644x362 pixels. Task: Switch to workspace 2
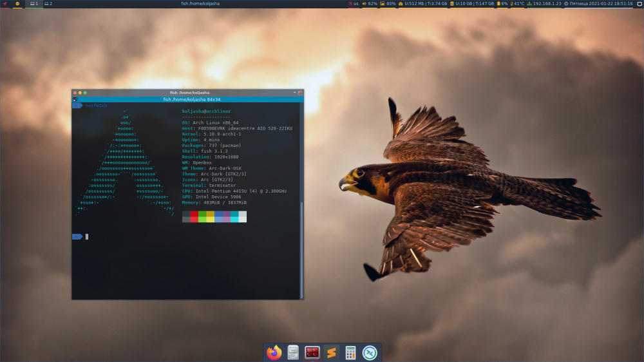pos(48,4)
